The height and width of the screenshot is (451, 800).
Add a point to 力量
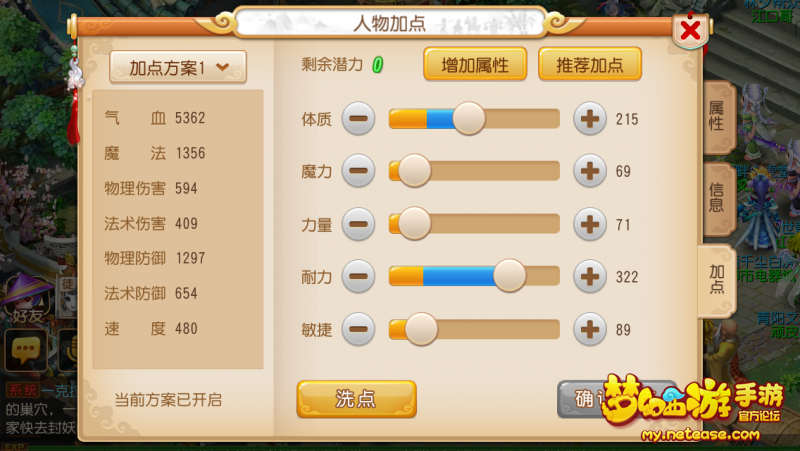(x=590, y=224)
